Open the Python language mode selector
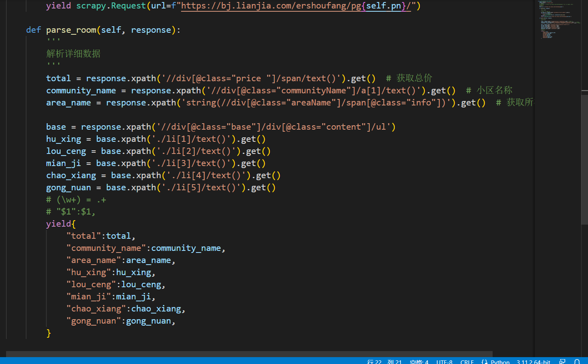Screen dimensions: 588x364 (x=500, y=362)
